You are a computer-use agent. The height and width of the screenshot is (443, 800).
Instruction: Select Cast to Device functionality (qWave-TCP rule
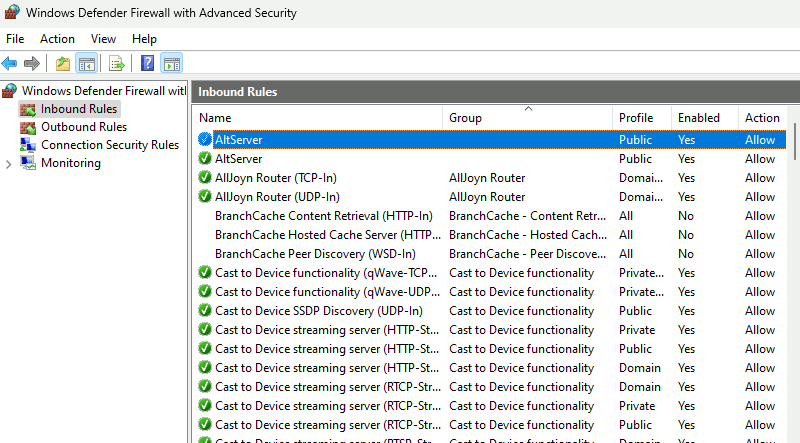pyautogui.click(x=326, y=273)
